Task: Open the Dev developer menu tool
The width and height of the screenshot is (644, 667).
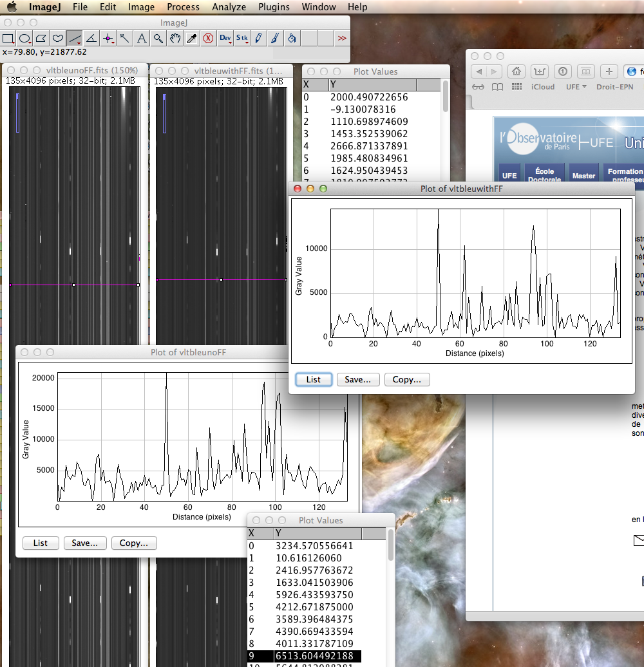Action: 225,38
